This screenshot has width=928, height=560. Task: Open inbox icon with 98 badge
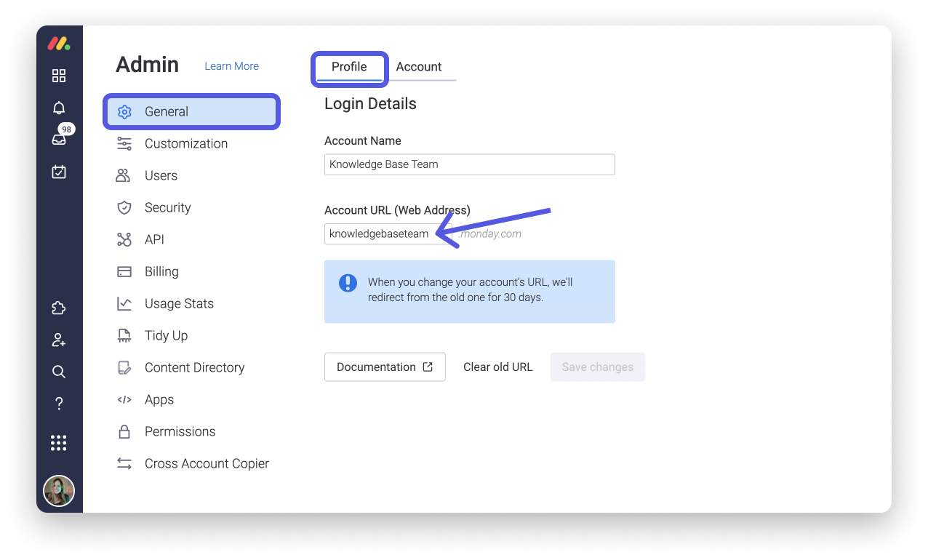pos(59,139)
